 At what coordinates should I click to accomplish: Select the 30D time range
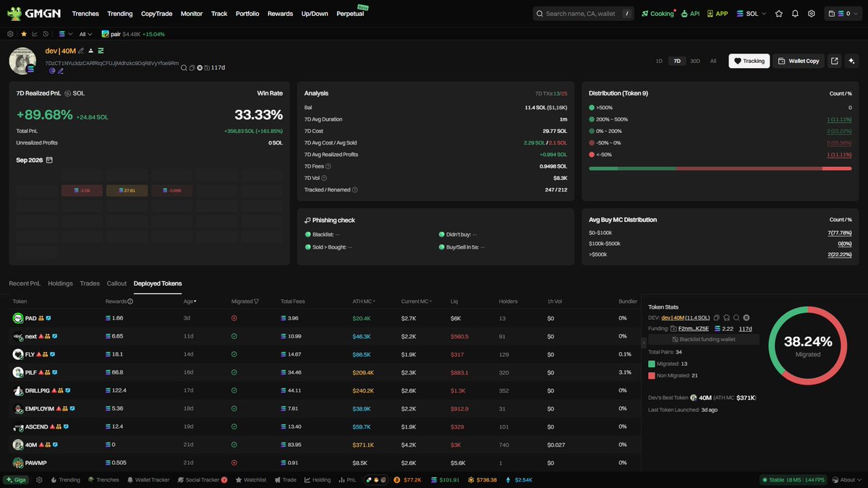coord(695,61)
